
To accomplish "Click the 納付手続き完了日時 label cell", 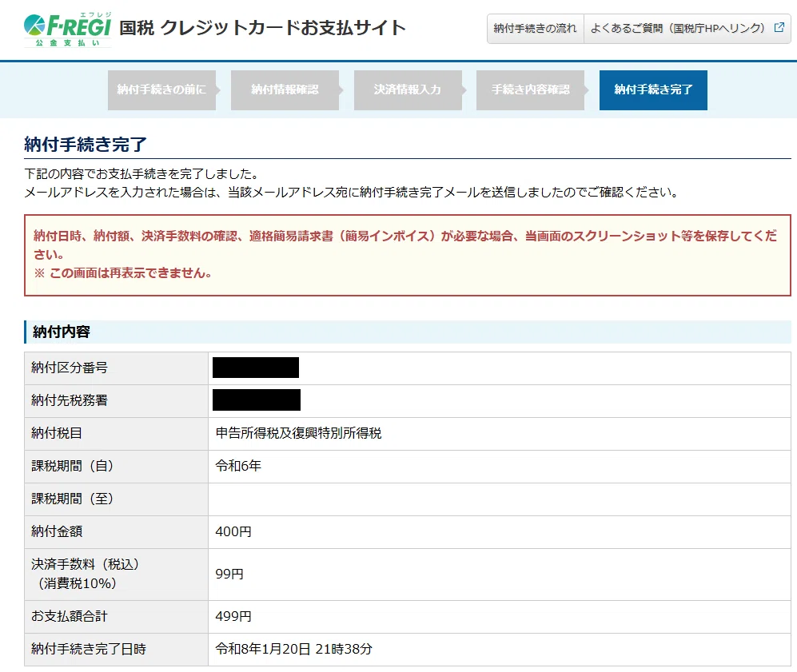I will (x=117, y=650).
